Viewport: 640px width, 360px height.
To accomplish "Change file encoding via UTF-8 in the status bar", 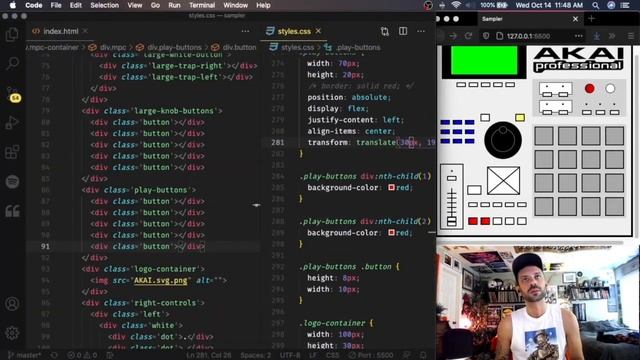I will [x=290, y=355].
